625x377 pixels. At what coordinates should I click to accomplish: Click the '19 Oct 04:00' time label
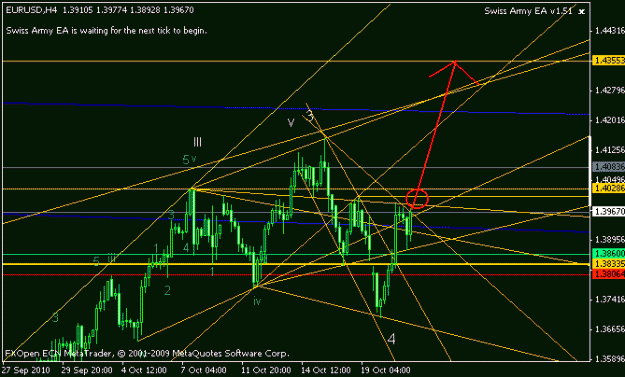[x=386, y=370]
